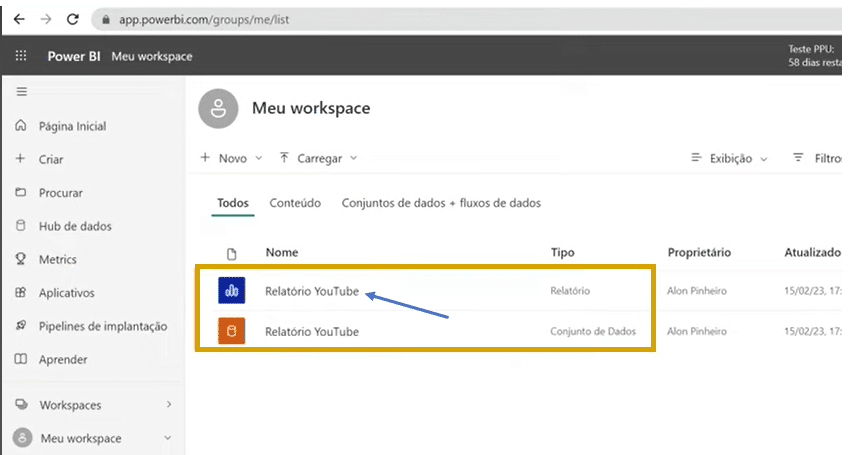
Task: Click the 'Relatório' type cell
Action: tap(570, 290)
